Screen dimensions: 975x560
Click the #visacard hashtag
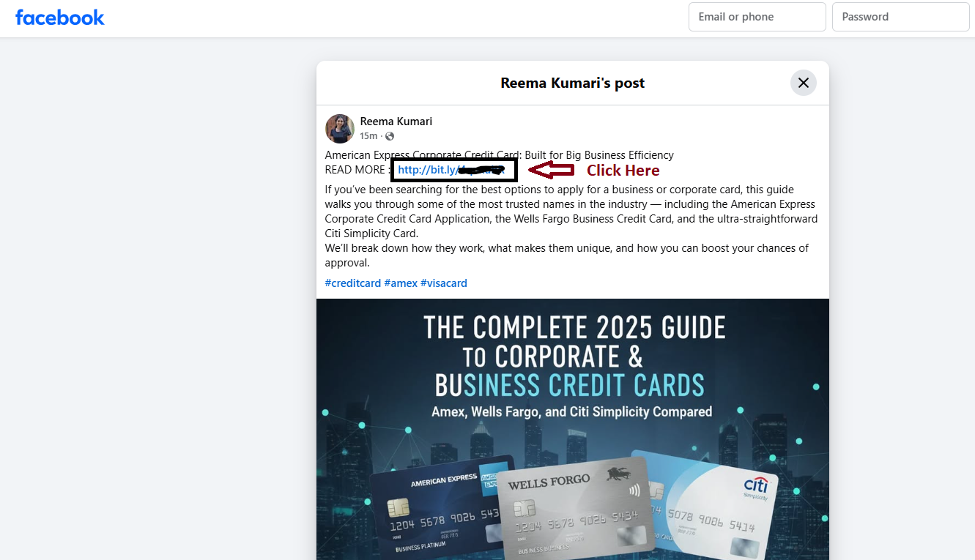pos(444,283)
